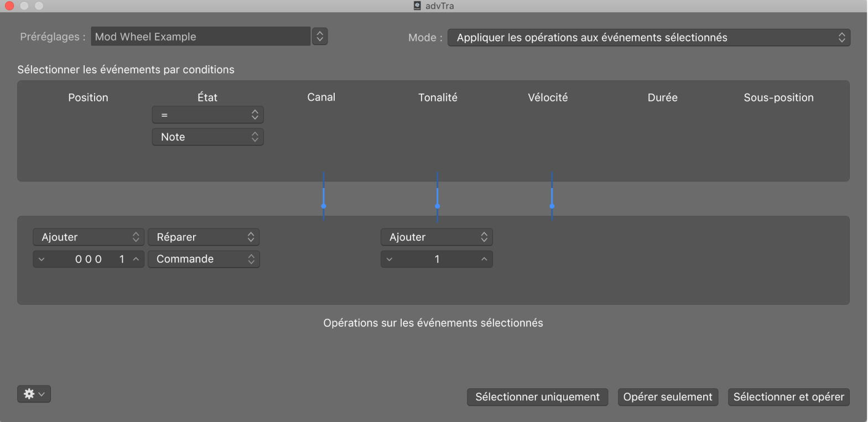Open the Mode dropdown menu
Viewport: 868px width, 422px height.
648,38
